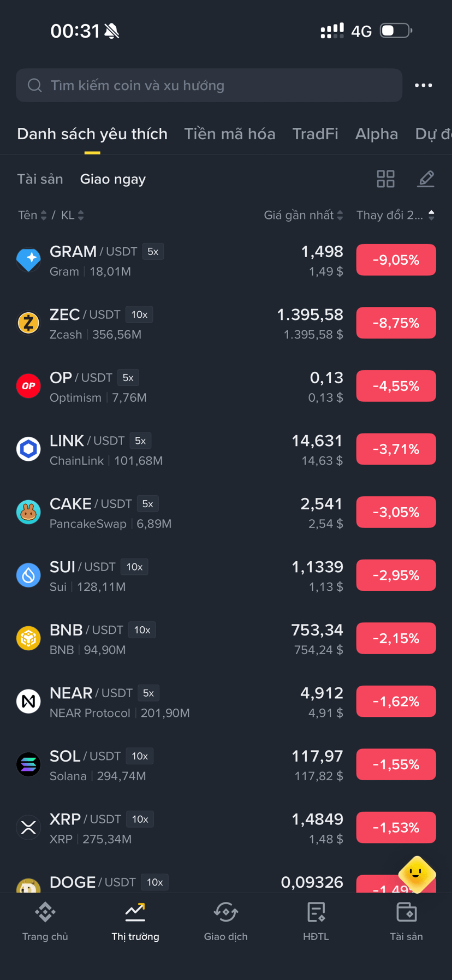452x980 pixels.
Task: Focus the coin search field
Action: pyautogui.click(x=209, y=85)
